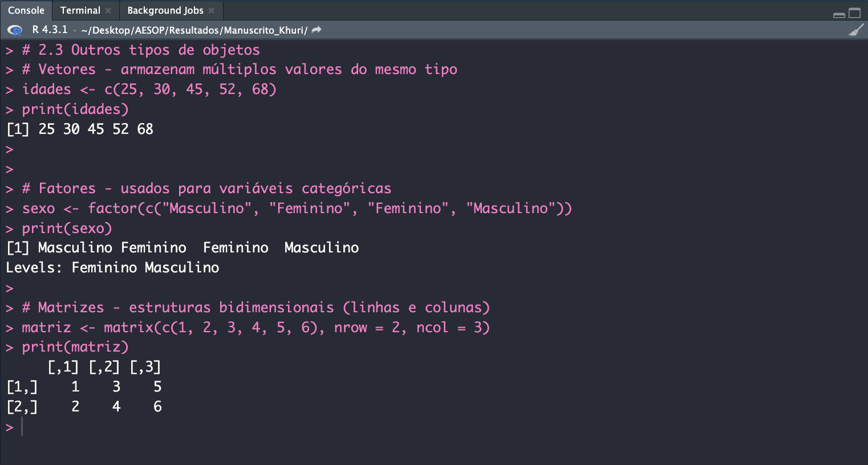
Task: Click the sexo factor assignment line
Action: (297, 209)
